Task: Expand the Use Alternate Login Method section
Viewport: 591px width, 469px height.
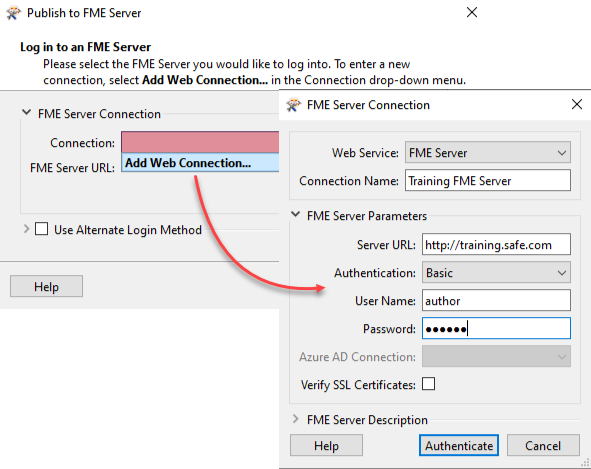Action: (26, 229)
